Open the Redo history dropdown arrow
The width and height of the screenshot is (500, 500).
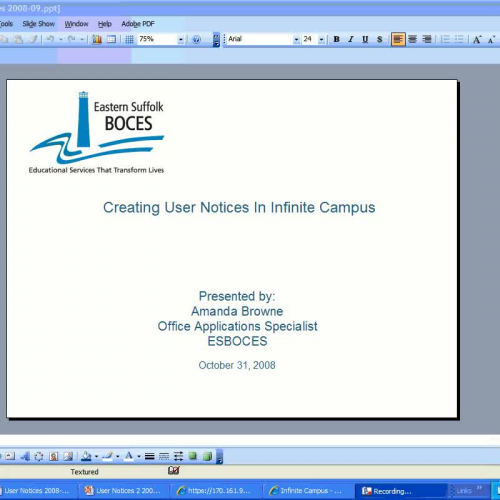[82, 40]
